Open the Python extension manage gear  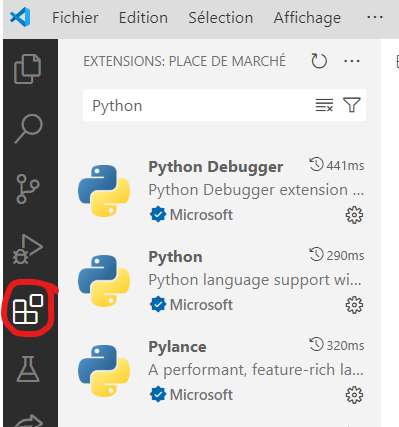coord(354,305)
